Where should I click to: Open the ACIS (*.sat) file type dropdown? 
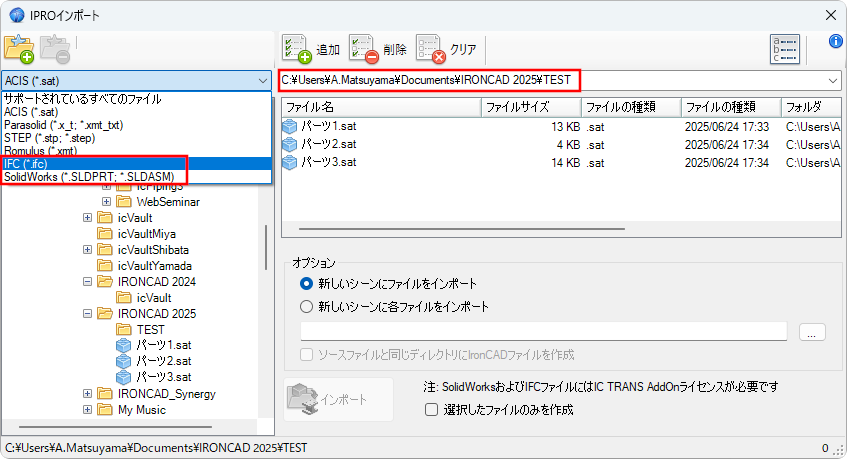tap(136, 81)
